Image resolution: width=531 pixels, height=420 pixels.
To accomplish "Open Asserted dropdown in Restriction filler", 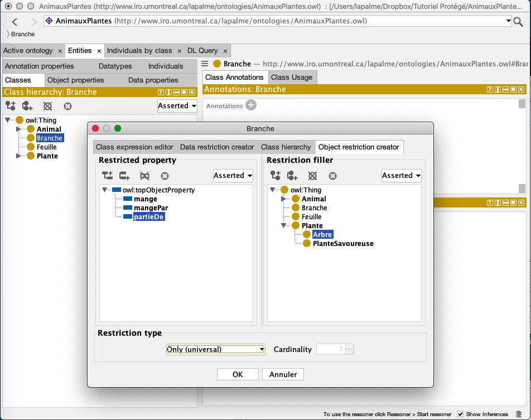I will click(x=401, y=176).
